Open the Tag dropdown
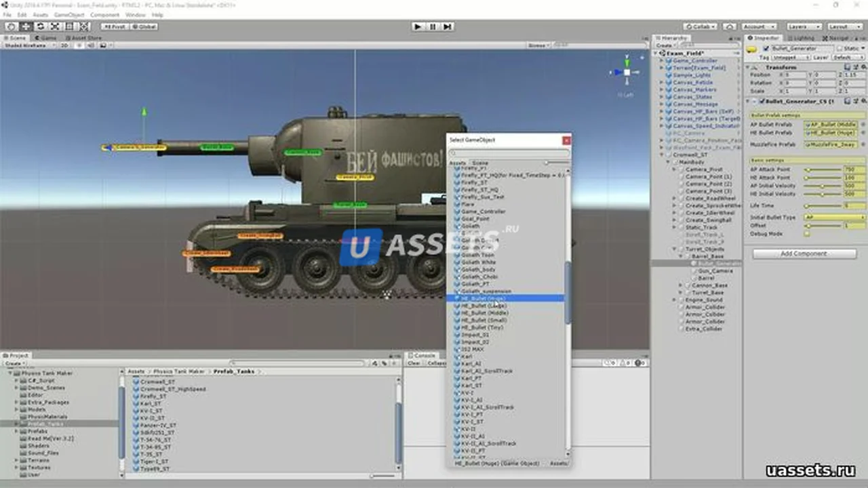Image resolution: width=868 pixels, height=488 pixels. [x=790, y=58]
